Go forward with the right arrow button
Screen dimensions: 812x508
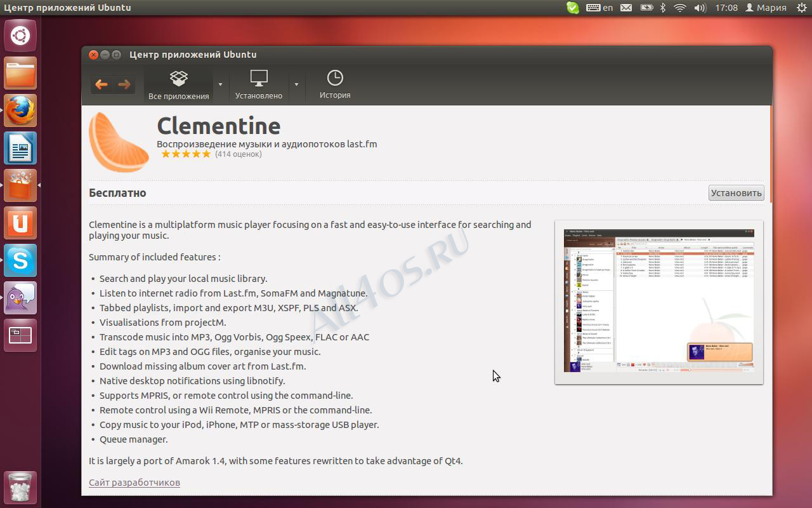124,84
